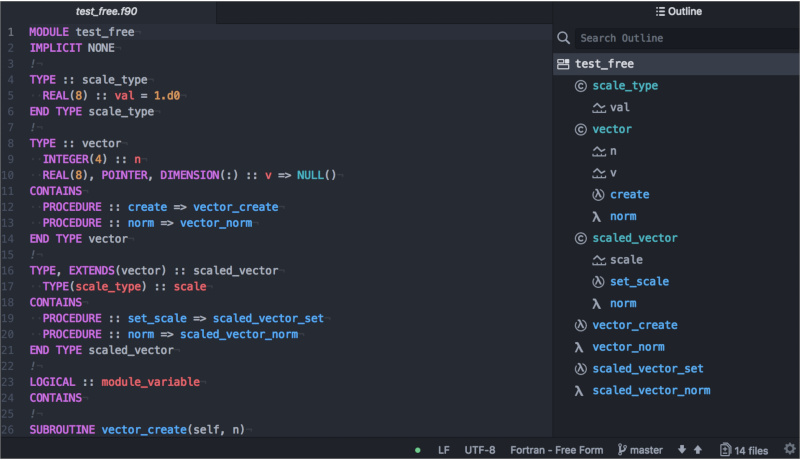800x460 pixels.
Task: Click the git push up arrow
Action: [x=698, y=450]
